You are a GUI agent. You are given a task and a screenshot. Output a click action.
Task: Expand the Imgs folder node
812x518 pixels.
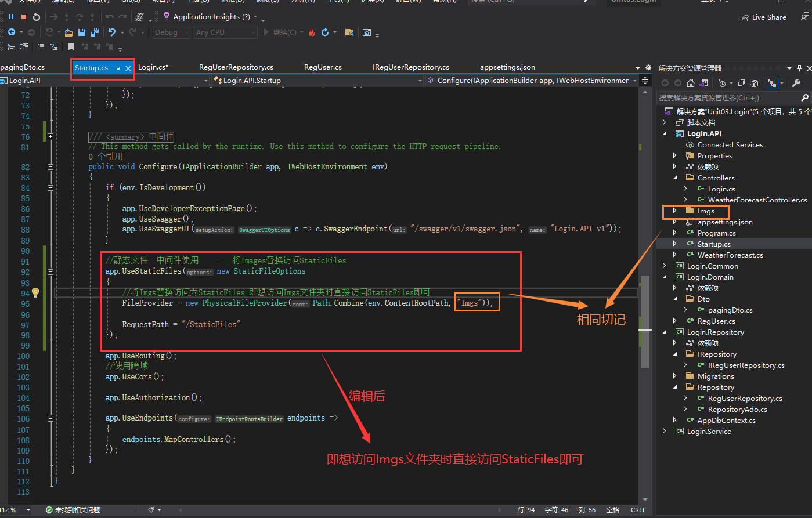pos(674,211)
